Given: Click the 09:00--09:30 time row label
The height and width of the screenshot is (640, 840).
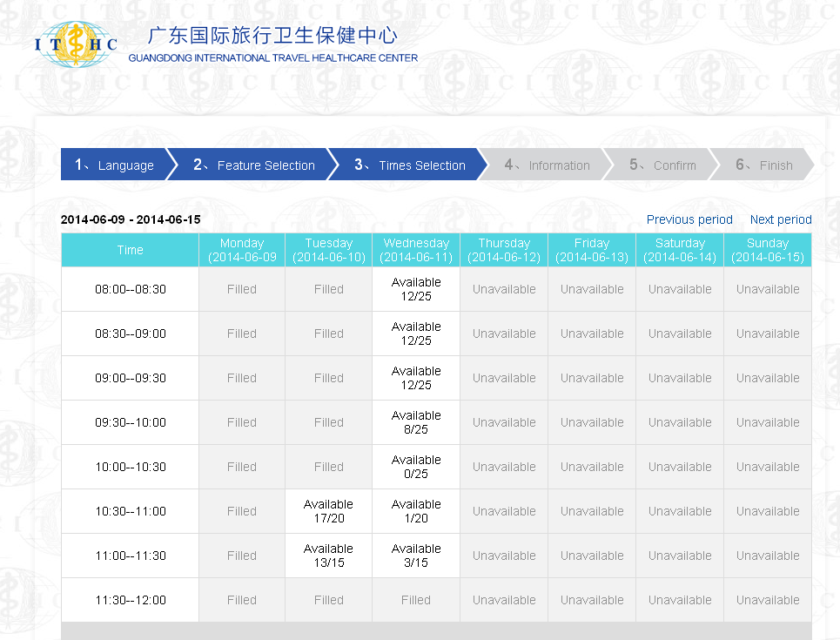Looking at the screenshot, I should pyautogui.click(x=131, y=379).
